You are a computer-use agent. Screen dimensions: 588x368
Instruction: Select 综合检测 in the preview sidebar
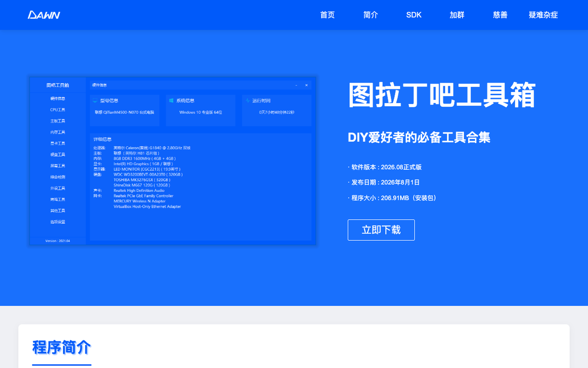coord(58,177)
